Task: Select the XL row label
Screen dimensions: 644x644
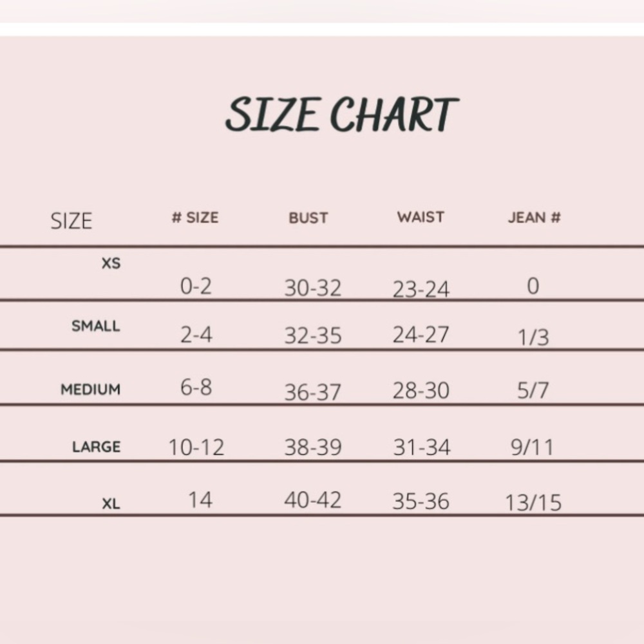Action: tap(111, 504)
